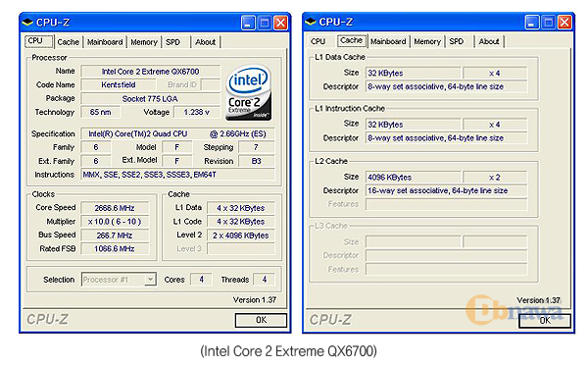The height and width of the screenshot is (366, 588).
Task: Click the Package field Socket 775 LGA
Action: point(150,99)
